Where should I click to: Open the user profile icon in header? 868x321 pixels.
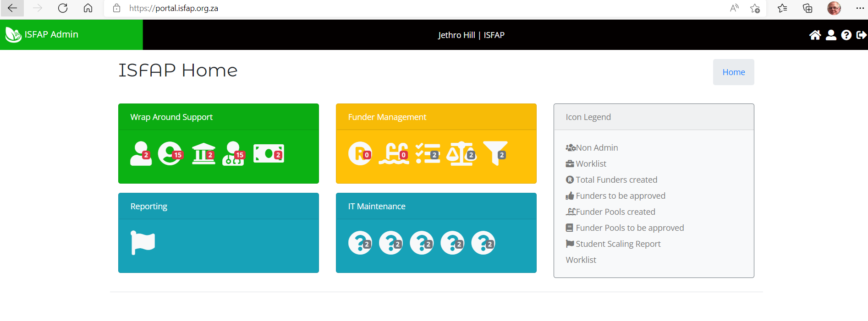831,35
